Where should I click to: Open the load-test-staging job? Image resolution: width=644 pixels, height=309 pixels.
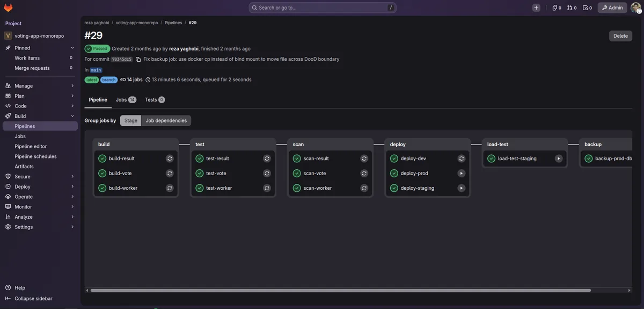(517, 159)
